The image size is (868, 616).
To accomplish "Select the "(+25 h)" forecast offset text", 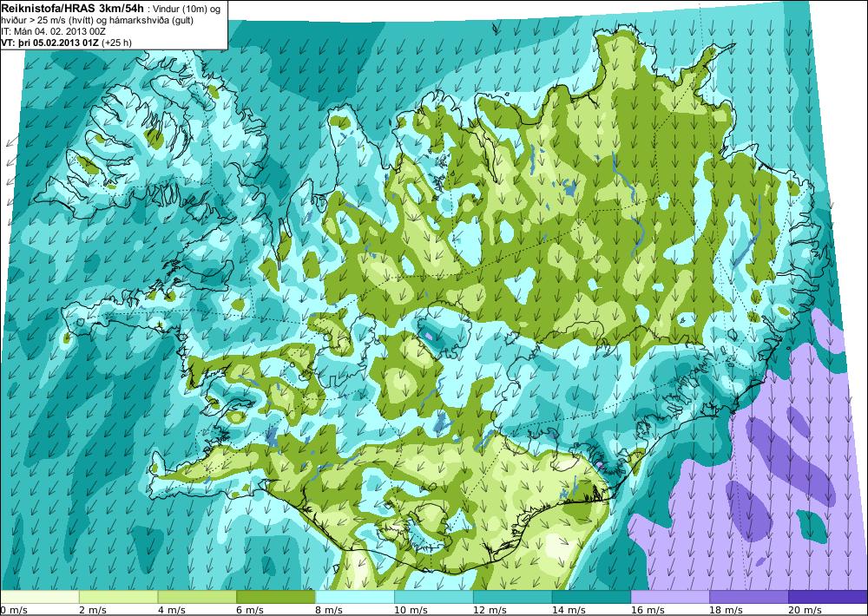I will [x=117, y=42].
